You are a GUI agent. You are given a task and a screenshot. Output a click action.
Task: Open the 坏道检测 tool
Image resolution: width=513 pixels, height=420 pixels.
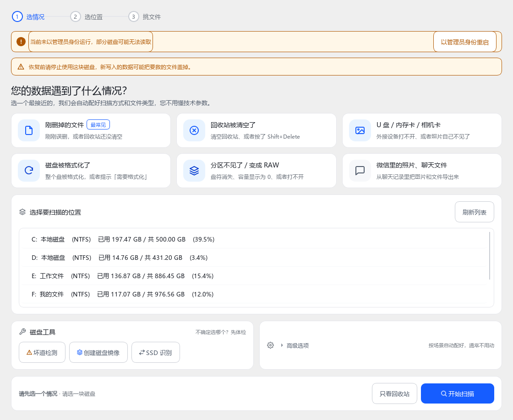click(42, 352)
